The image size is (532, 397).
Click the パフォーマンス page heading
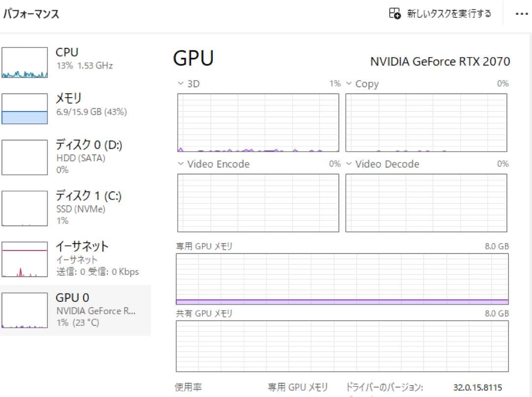coord(31,14)
